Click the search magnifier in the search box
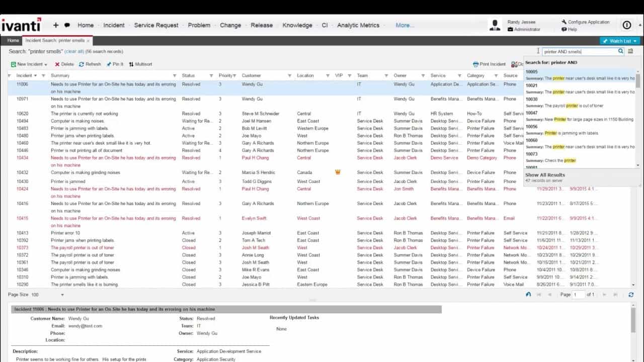The width and height of the screenshot is (644, 362). pyautogui.click(x=620, y=51)
